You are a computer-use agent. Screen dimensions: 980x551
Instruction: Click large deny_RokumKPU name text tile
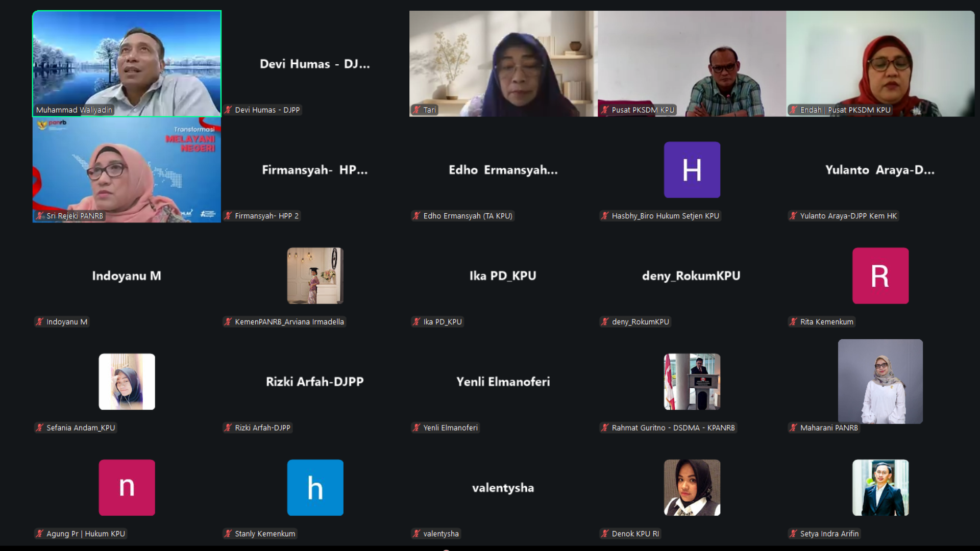coord(691,276)
